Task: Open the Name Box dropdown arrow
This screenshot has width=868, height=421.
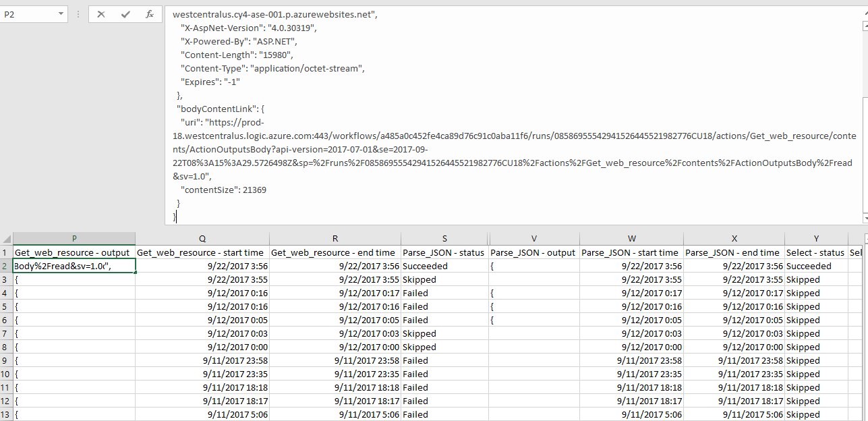Action: click(61, 13)
